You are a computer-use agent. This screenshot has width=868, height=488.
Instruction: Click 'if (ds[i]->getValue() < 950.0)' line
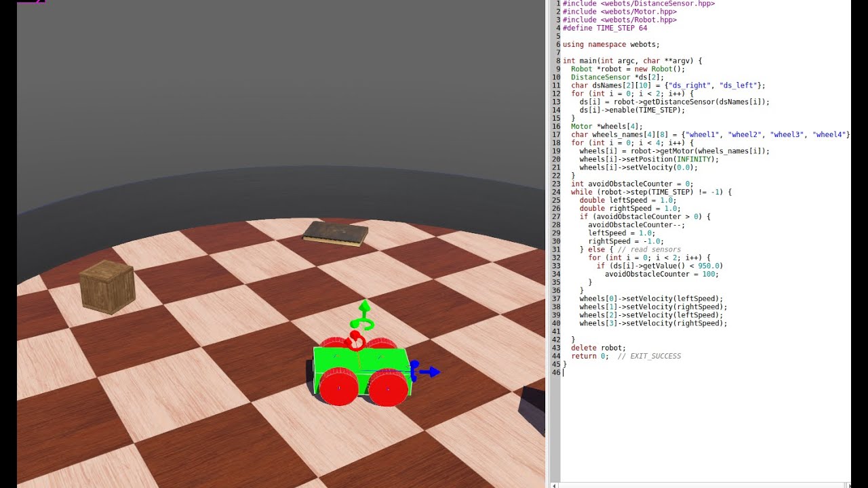tap(660, 264)
